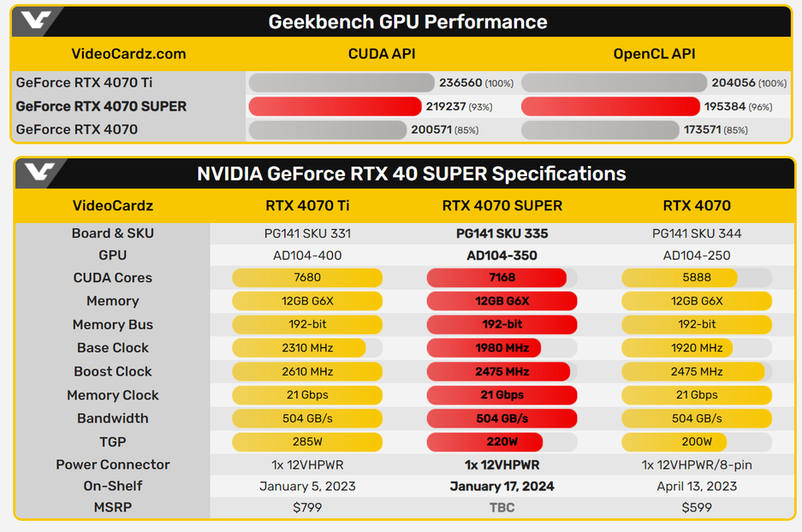
Task: Click the Power Connector row label
Action: (x=112, y=464)
